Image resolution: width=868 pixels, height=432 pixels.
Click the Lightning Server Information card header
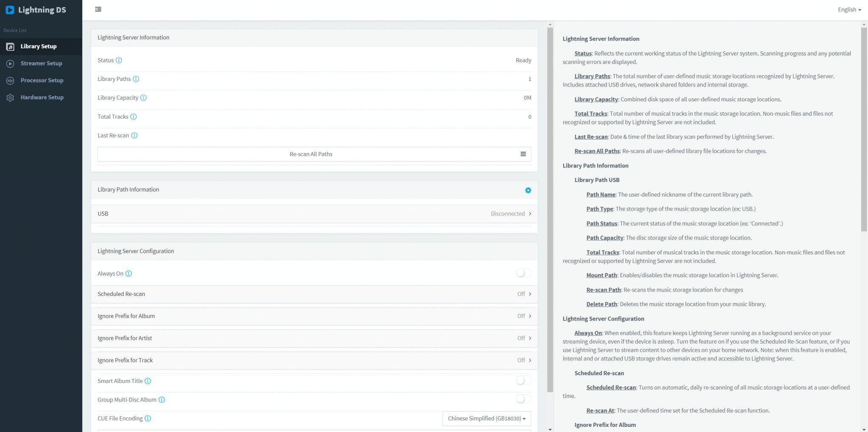pos(314,38)
